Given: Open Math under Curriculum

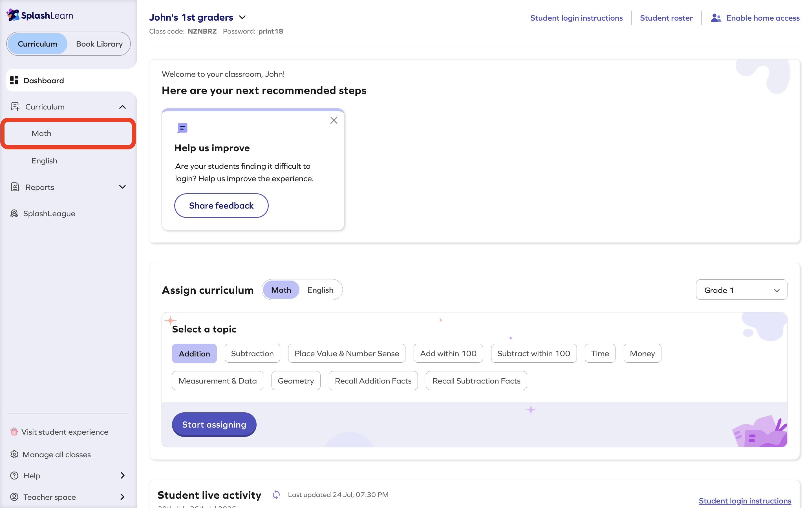Looking at the screenshot, I should tap(69, 133).
